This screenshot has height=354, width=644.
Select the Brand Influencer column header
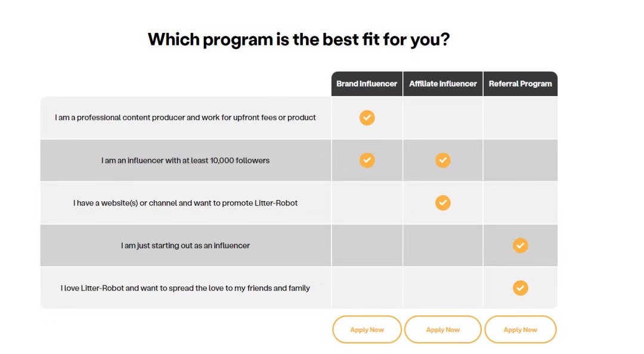(367, 84)
